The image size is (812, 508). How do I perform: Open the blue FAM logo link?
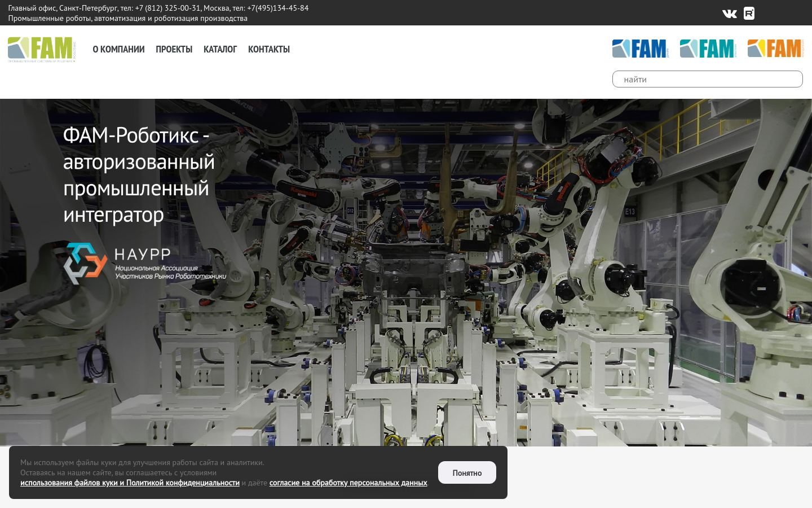tap(641, 49)
